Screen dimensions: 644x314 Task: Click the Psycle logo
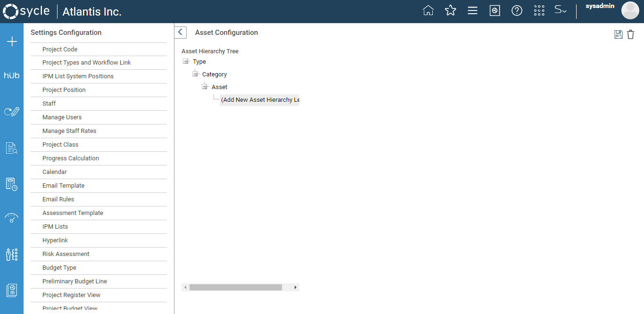coord(26,11)
